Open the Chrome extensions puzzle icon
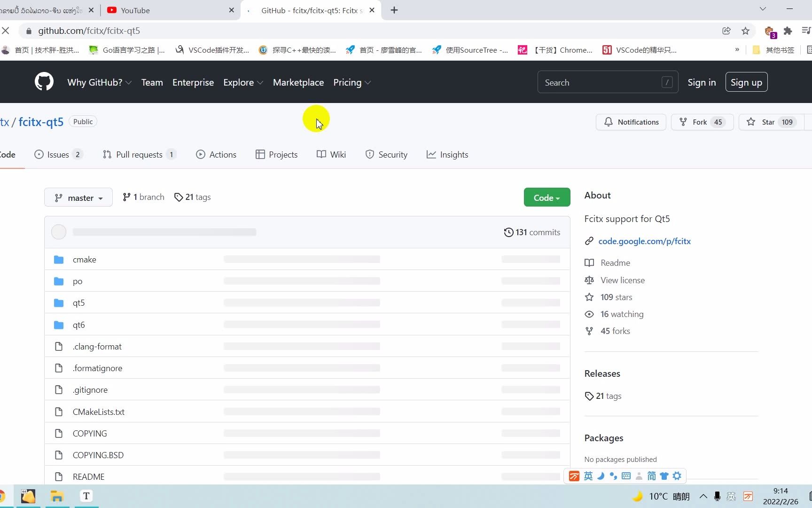812x508 pixels. click(x=788, y=31)
